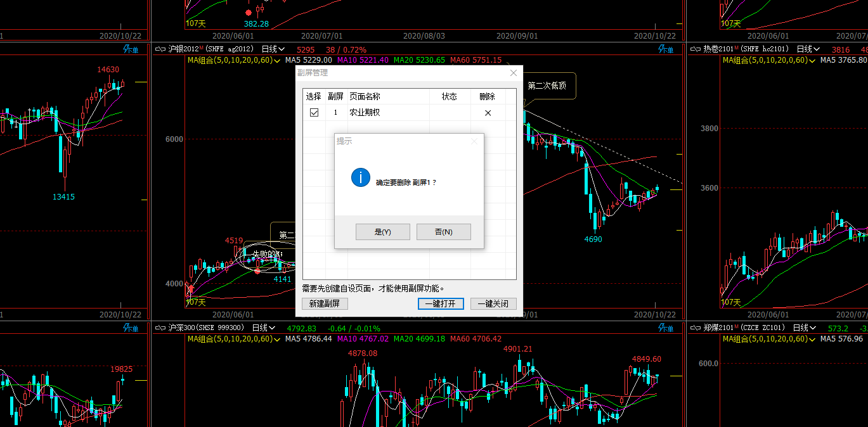Close the 副屏管理 dialog
The height and width of the screenshot is (427, 868).
coord(514,73)
